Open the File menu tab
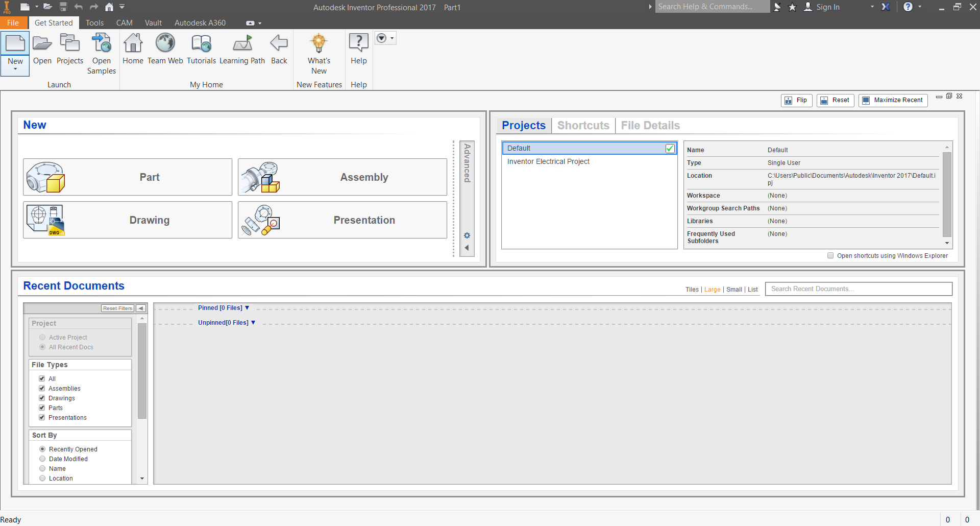 (x=13, y=23)
